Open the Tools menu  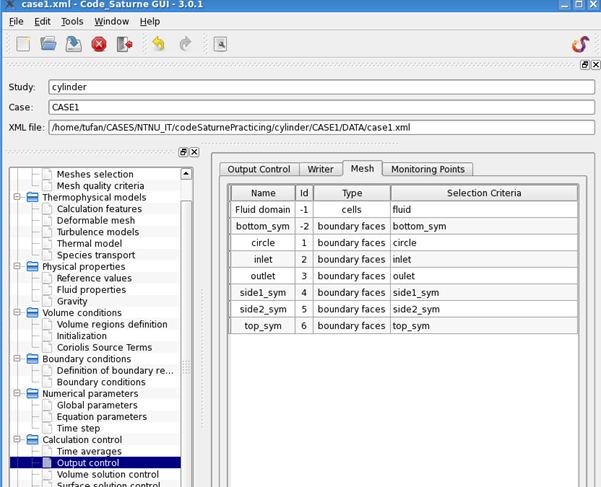(72, 21)
